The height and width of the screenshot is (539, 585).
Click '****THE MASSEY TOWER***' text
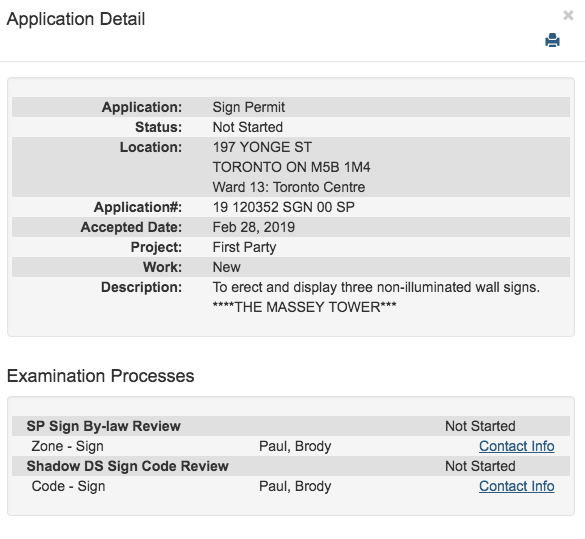304,307
